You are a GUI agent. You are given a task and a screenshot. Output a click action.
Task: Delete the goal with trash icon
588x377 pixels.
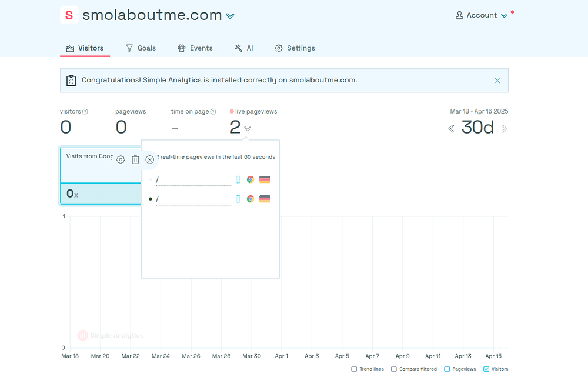[x=135, y=160]
